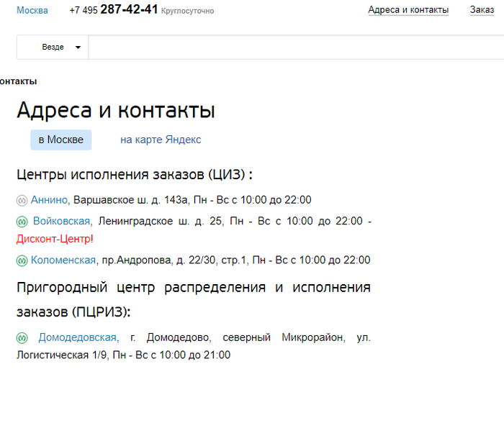Screen dimensions: 504x423
Task: Open the Коломенская station link
Action: coord(63,260)
